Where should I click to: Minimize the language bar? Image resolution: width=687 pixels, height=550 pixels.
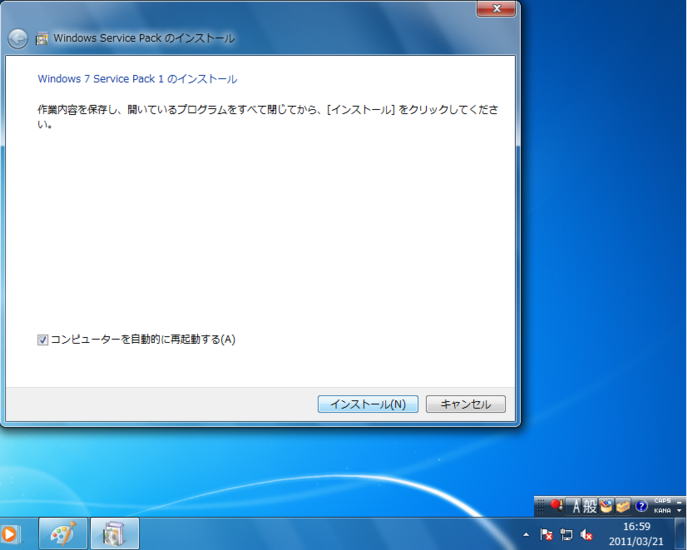tap(680, 501)
